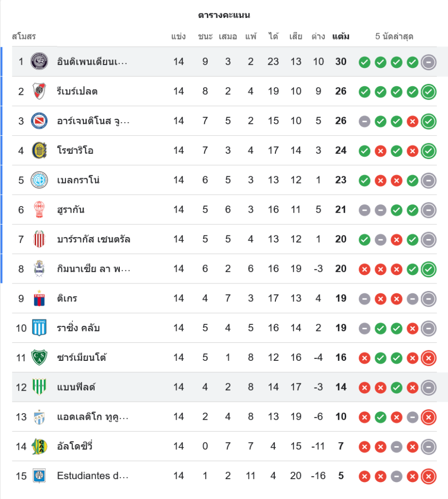
Task: Click the River Plate club crest icon
Action: click(x=38, y=91)
